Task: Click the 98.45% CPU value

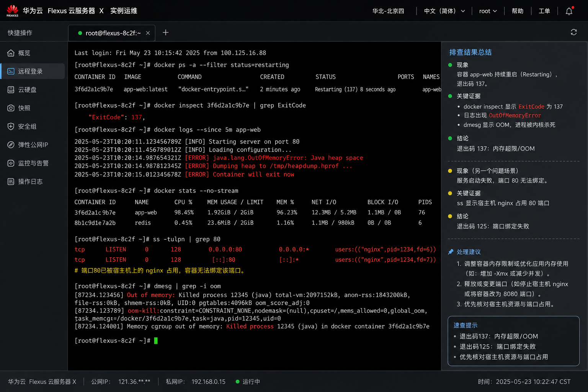Action: click(x=184, y=212)
